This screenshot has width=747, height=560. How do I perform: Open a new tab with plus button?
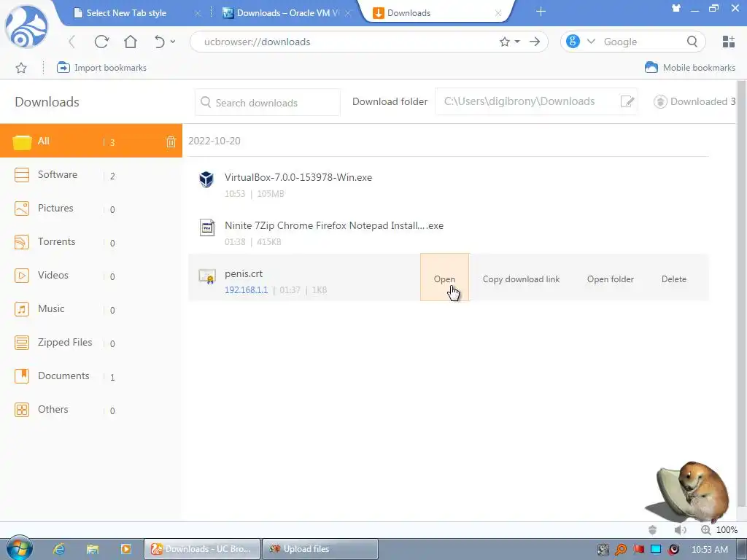[x=541, y=12]
